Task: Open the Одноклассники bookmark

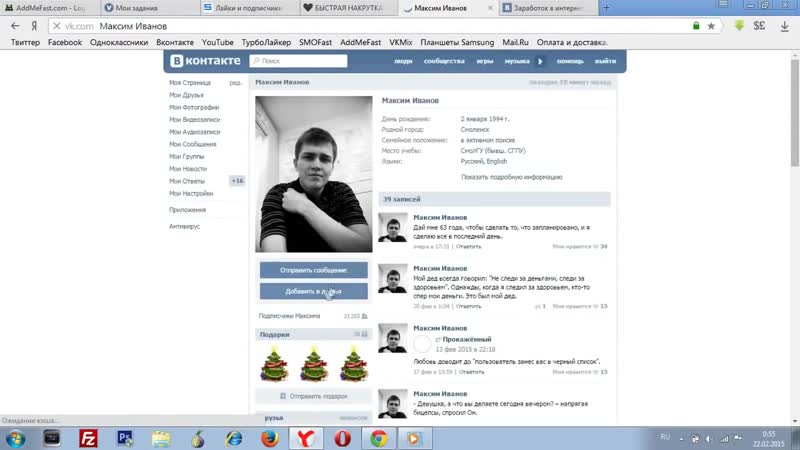Action: coord(119,42)
